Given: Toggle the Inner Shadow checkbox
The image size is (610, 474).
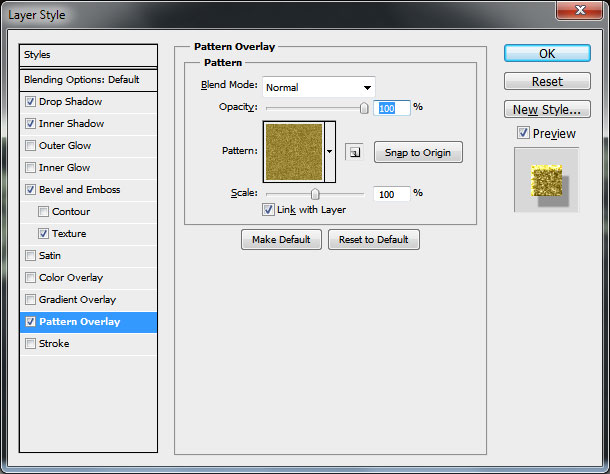Looking at the screenshot, I should pos(30,124).
